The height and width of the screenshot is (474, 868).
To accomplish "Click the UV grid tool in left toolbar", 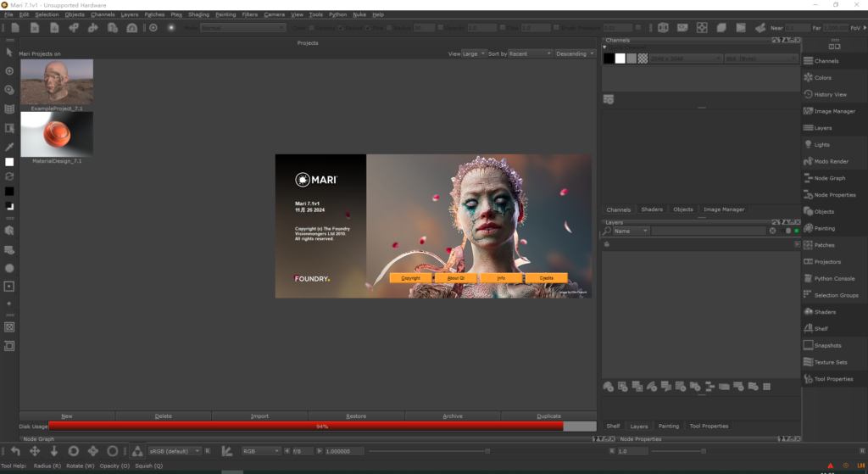I will click(x=8, y=109).
